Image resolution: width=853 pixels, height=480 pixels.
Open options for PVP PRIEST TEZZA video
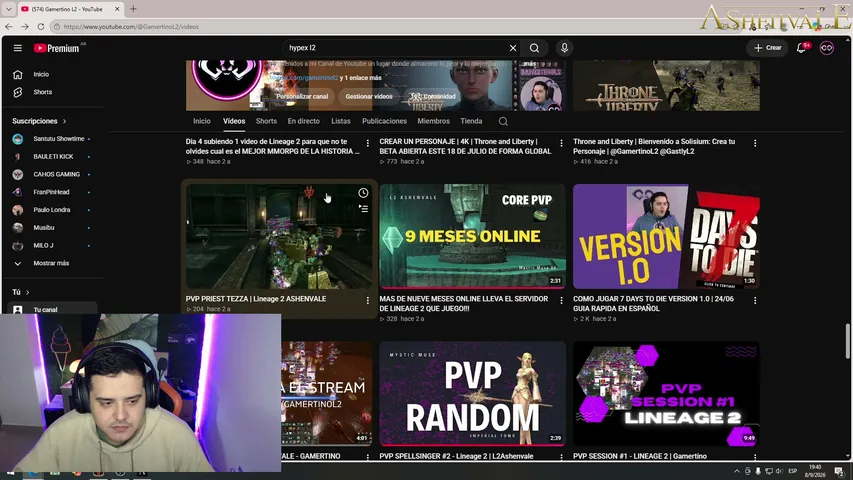368,300
